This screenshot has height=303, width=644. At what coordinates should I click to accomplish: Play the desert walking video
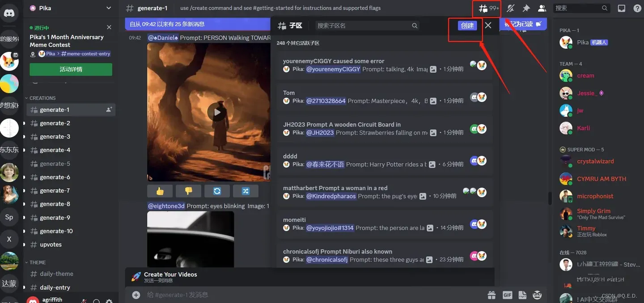click(x=217, y=112)
